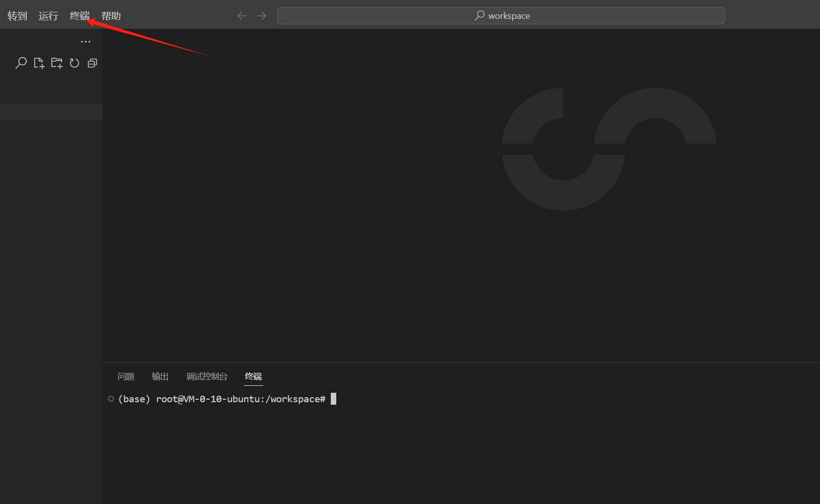Image resolution: width=820 pixels, height=504 pixels.
Task: Click inside the workspace search input field
Action: click(546, 15)
